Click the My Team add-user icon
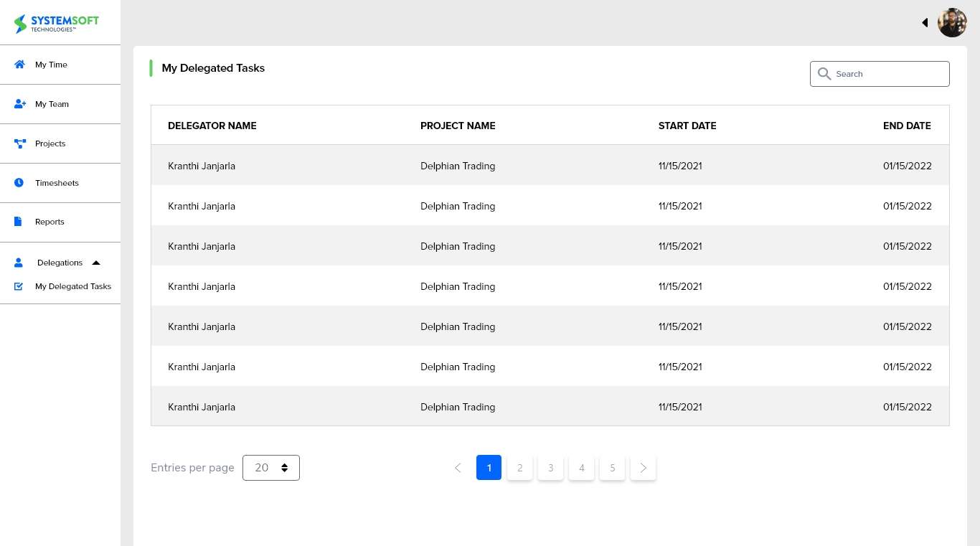Viewport: 980px width, 546px height. coord(20,104)
